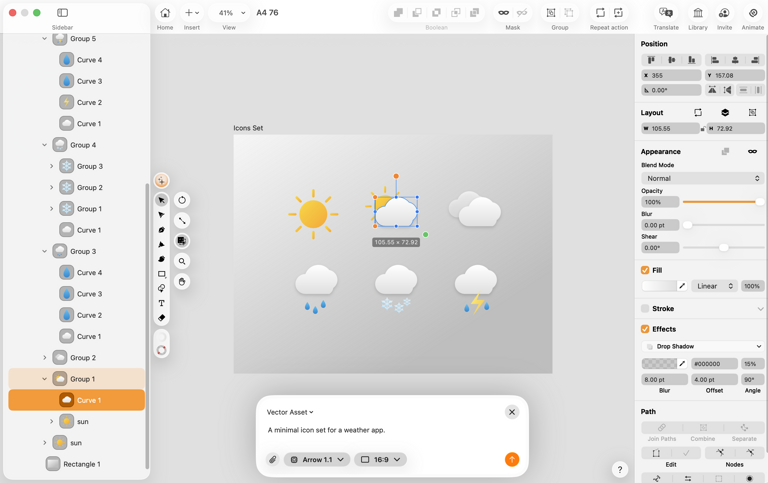Toggle the Sidebar panel icon

(x=62, y=13)
